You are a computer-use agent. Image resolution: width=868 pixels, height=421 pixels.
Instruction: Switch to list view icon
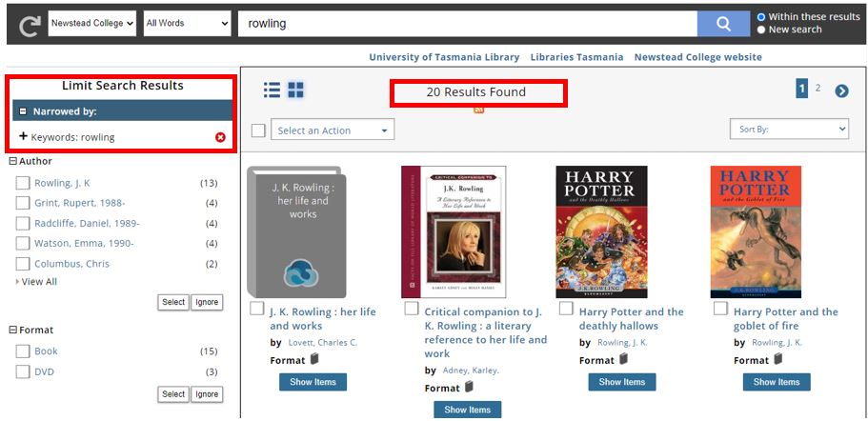tap(273, 90)
